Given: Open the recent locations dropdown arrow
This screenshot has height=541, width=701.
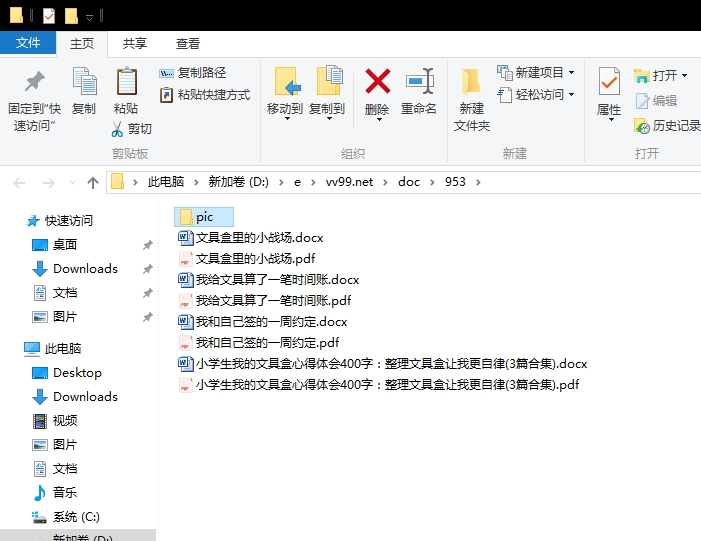Looking at the screenshot, I should coord(72,182).
